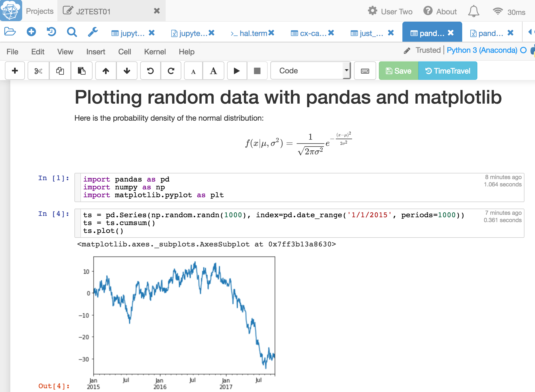Click the green Save button
This screenshot has width=535, height=392.
398,71
